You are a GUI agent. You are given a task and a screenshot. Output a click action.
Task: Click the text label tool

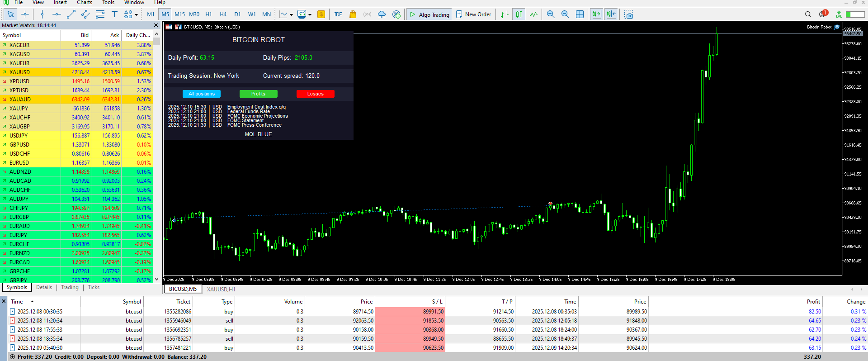[x=114, y=14]
